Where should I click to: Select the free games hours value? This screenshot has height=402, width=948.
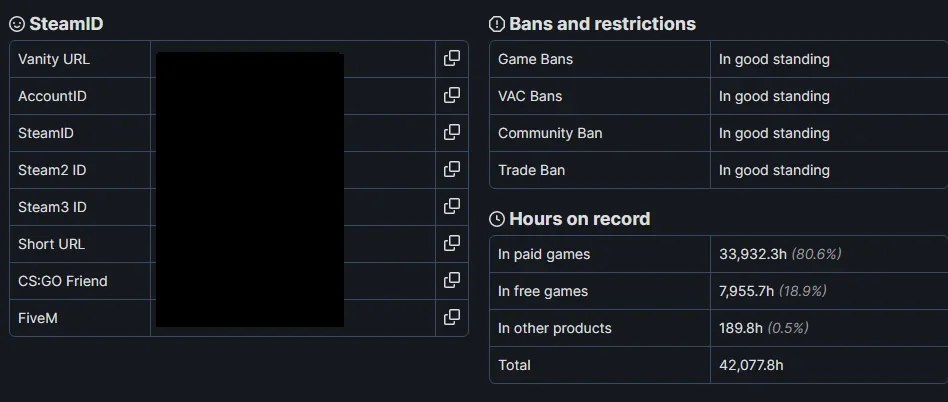coord(746,291)
